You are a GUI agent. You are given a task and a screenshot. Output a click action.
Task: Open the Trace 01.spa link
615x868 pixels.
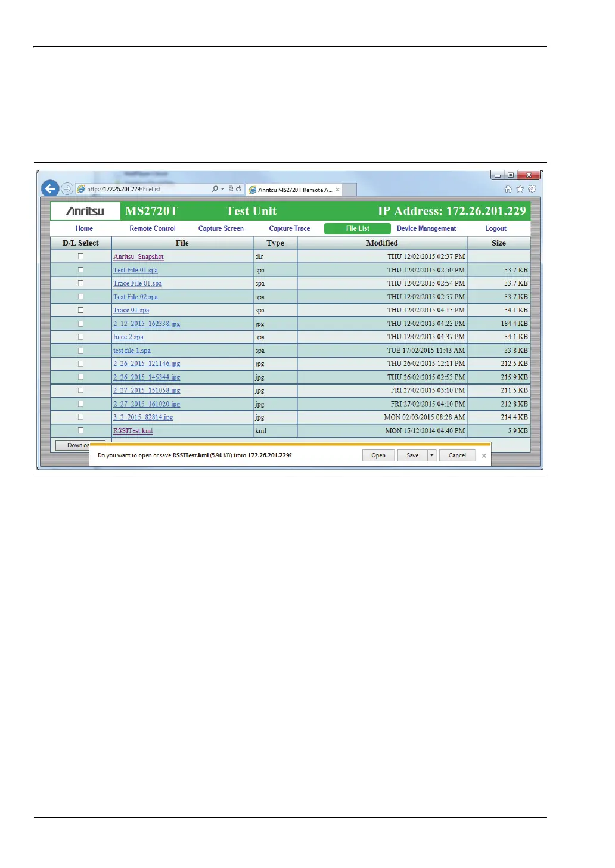coord(131,310)
